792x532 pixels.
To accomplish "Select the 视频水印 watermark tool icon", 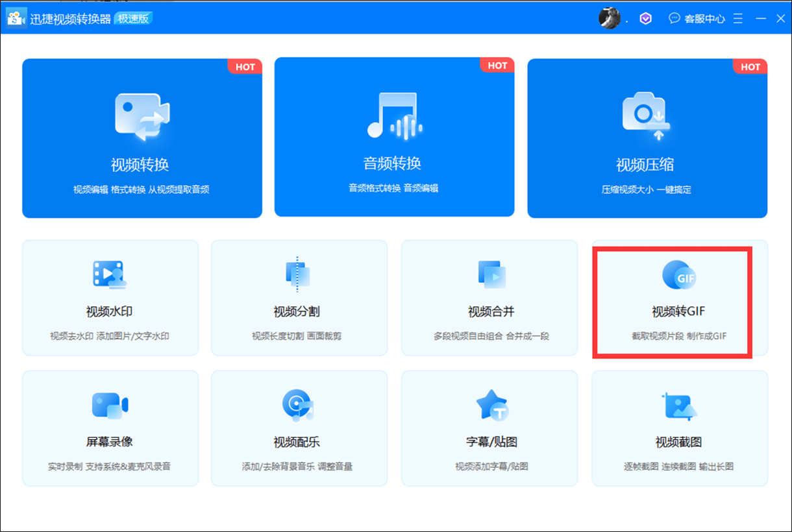I will [x=109, y=274].
